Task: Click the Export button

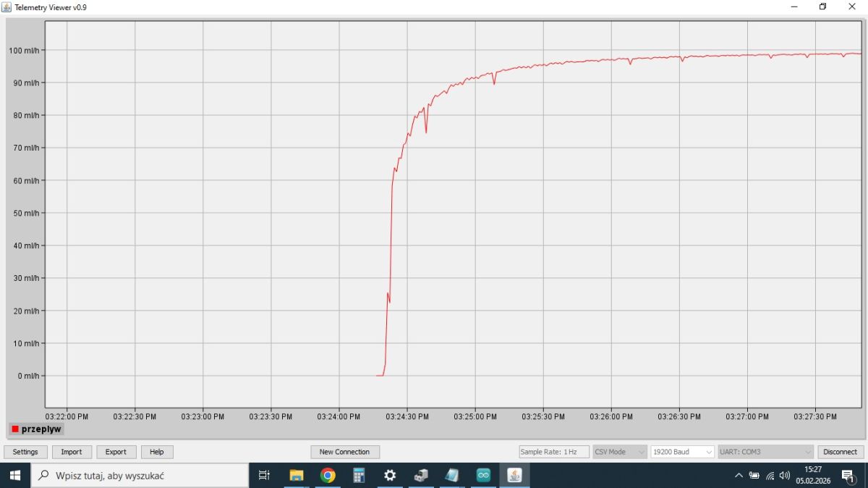Action: [x=116, y=452]
